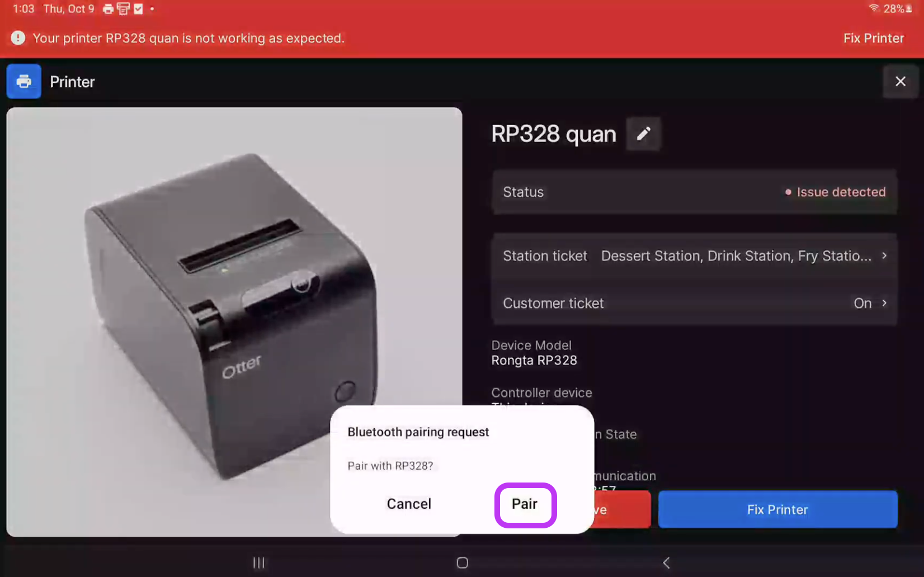Confirm pairing by tapping Pair
Viewport: 924px width, 577px height.
[525, 504]
